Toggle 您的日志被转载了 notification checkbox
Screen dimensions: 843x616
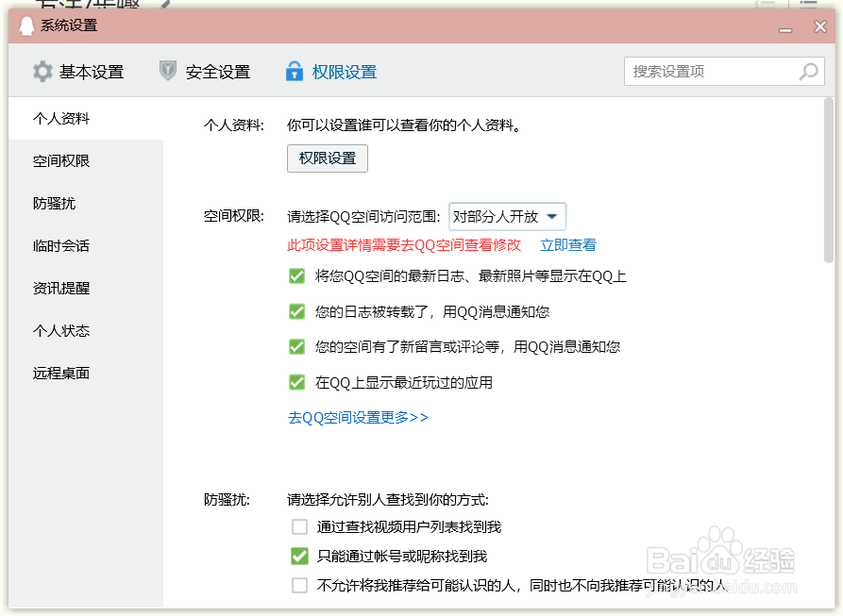[296, 311]
